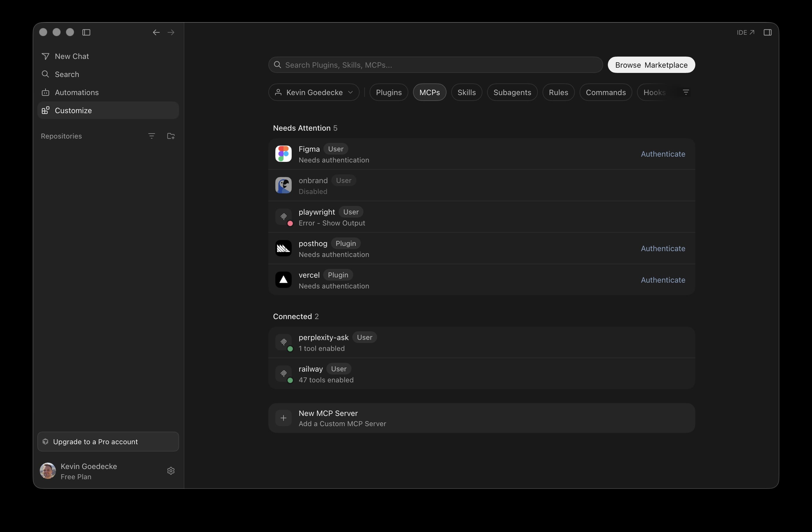Authenticate the posthog plugin
This screenshot has width=812, height=532.
(663, 249)
